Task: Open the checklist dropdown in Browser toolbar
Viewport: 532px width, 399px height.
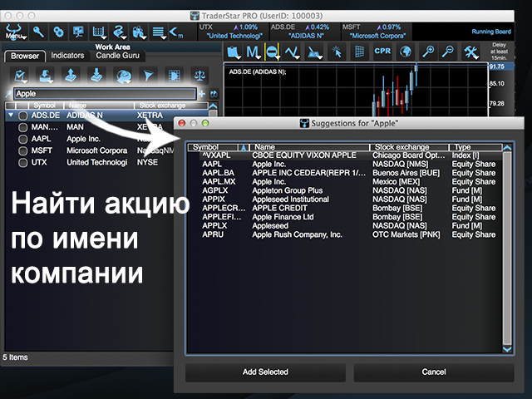Action: coord(20,76)
